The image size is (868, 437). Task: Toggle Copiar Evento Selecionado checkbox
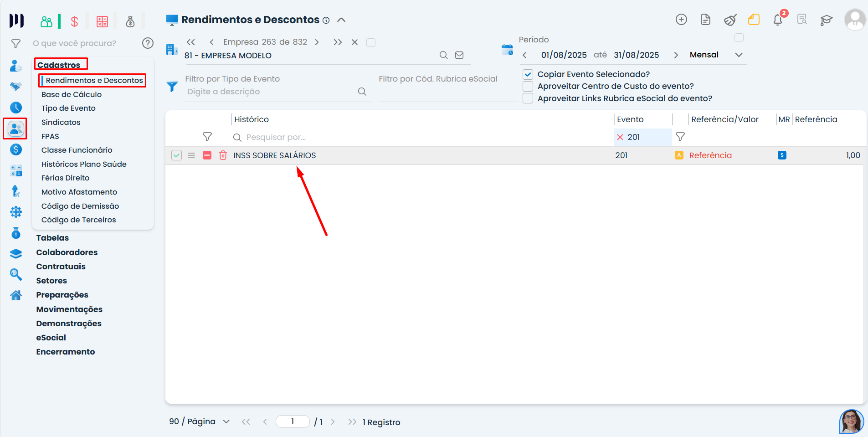(x=528, y=74)
